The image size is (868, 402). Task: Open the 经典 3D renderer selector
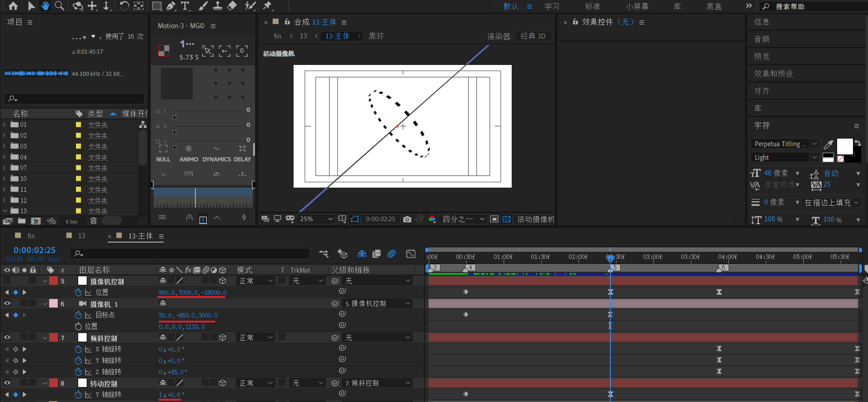point(533,36)
